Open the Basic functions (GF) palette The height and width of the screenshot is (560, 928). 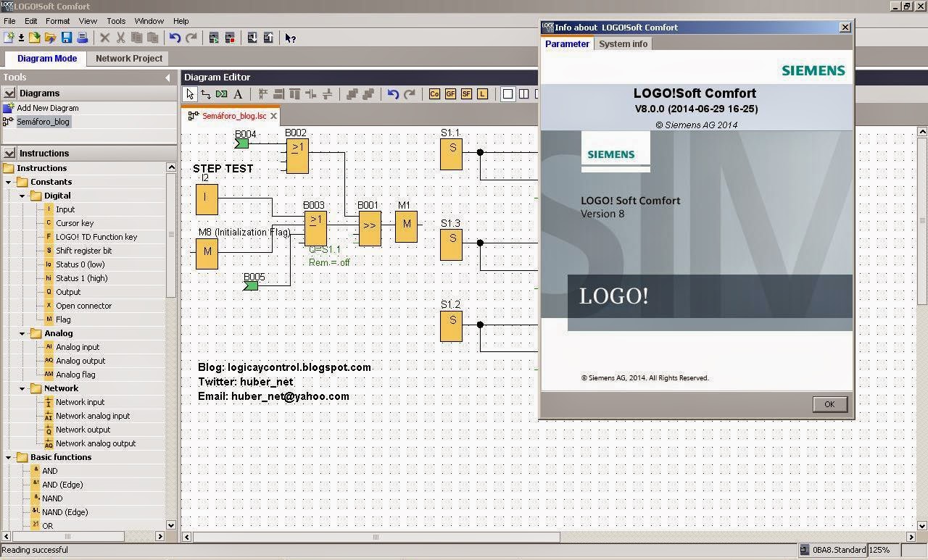click(x=450, y=94)
